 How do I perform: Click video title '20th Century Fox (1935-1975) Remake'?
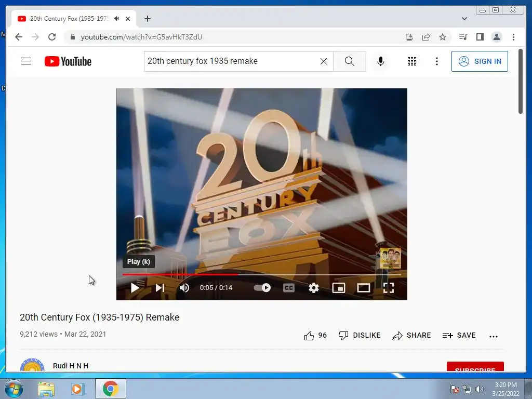point(99,317)
